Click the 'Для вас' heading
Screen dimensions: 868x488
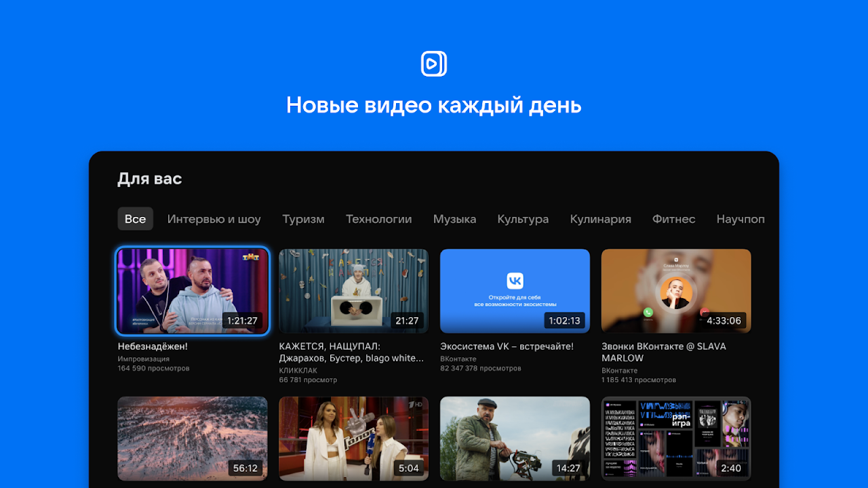click(x=149, y=178)
